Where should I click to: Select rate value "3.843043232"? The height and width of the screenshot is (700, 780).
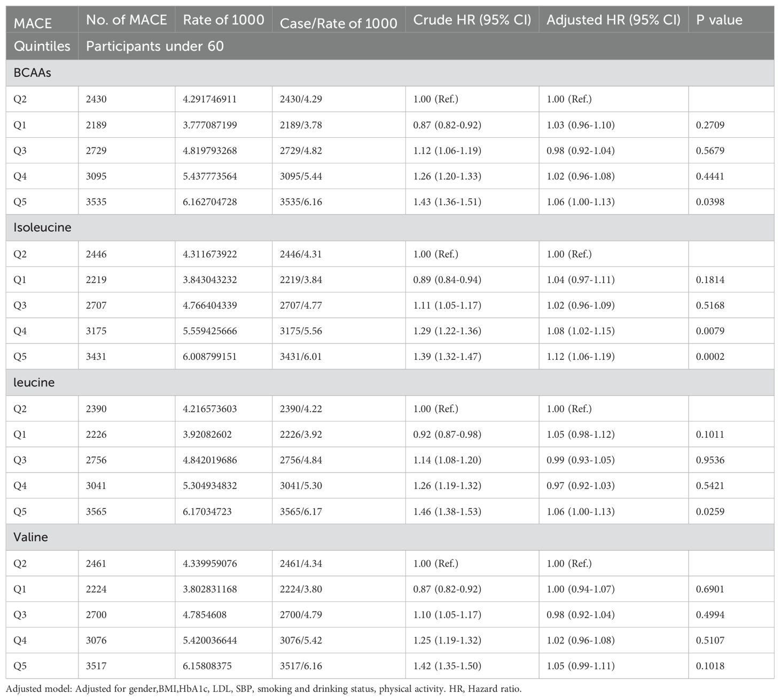(210, 280)
